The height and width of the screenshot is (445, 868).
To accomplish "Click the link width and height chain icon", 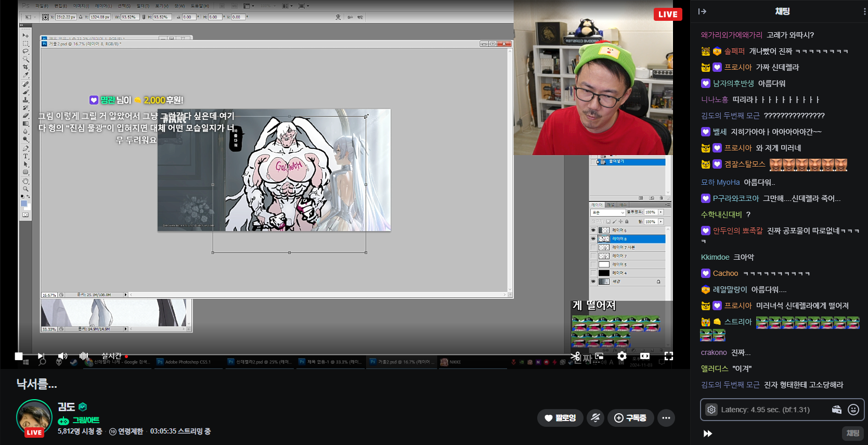I will click(x=143, y=17).
